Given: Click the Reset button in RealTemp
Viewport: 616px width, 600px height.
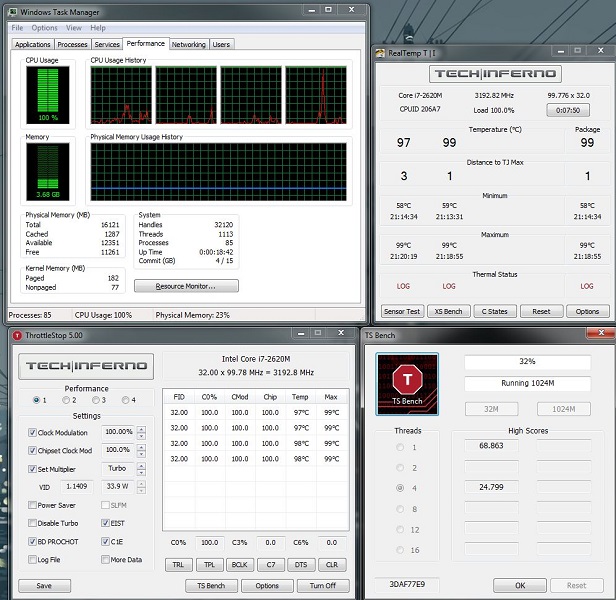Looking at the screenshot, I should [541, 311].
